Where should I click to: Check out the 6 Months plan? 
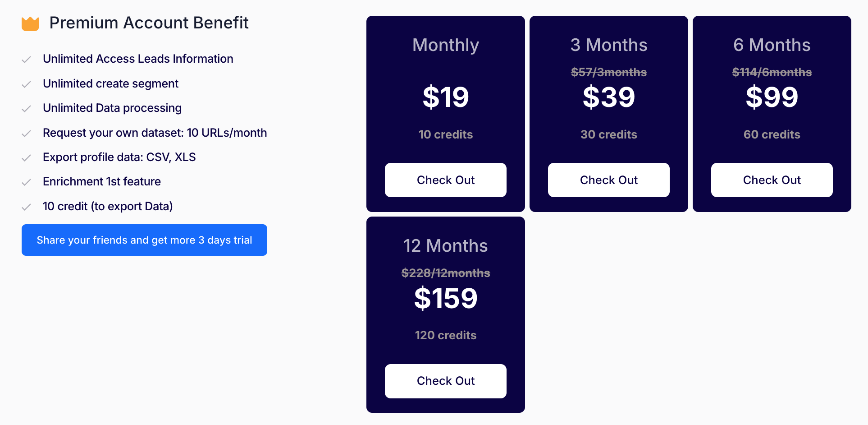pos(772,180)
